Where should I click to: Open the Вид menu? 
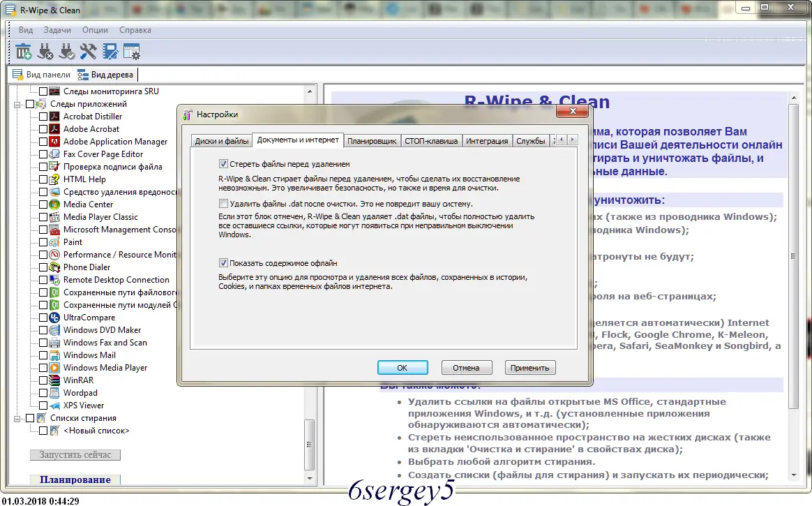coord(26,30)
